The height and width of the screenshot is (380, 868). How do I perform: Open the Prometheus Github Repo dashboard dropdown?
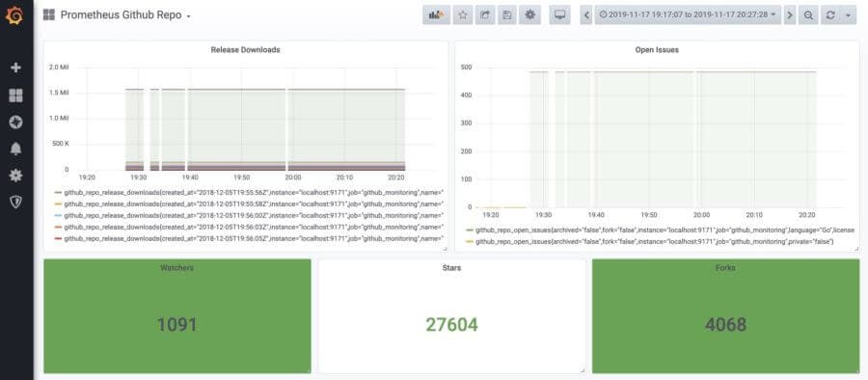pos(125,15)
